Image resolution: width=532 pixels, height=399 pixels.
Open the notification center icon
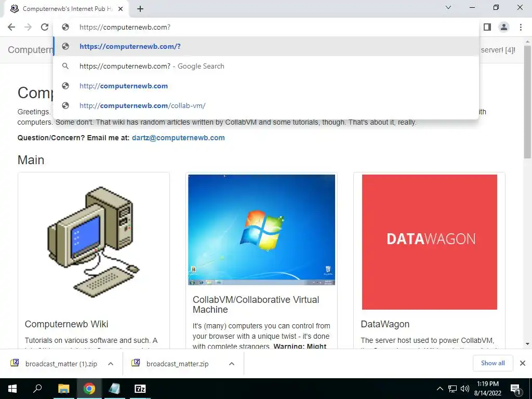(x=516, y=389)
